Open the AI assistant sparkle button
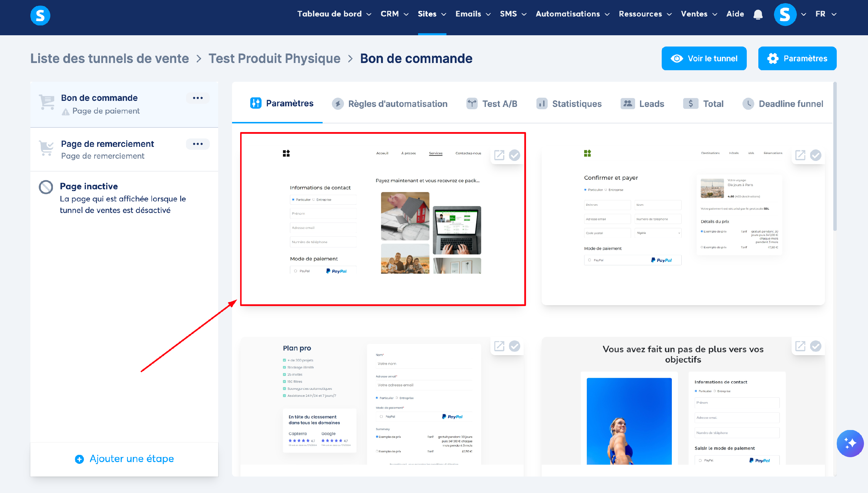The image size is (868, 493). coord(850,443)
